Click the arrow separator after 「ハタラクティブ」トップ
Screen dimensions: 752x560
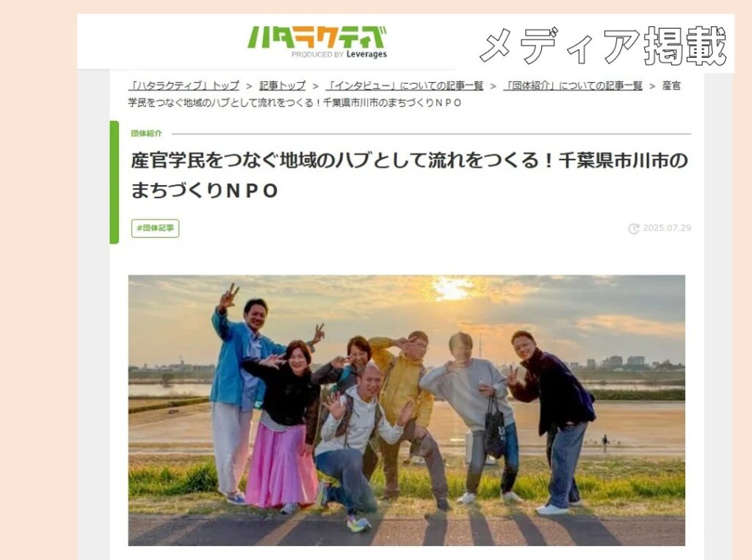pyautogui.click(x=250, y=87)
